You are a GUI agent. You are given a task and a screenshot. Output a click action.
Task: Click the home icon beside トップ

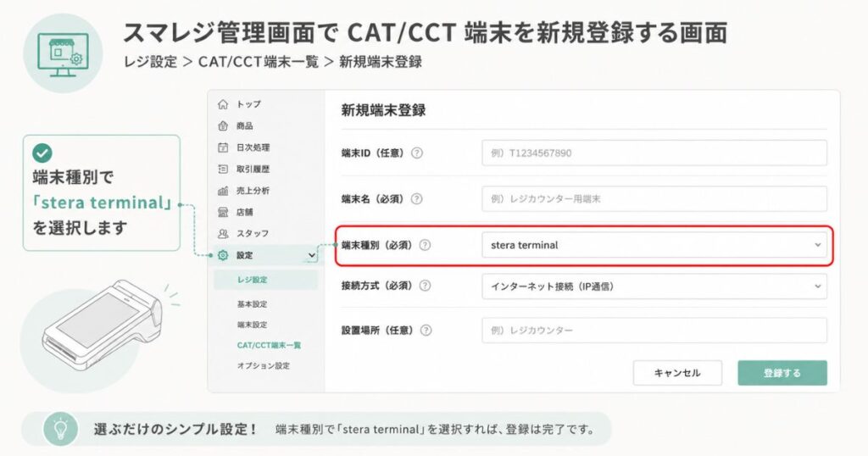223,104
